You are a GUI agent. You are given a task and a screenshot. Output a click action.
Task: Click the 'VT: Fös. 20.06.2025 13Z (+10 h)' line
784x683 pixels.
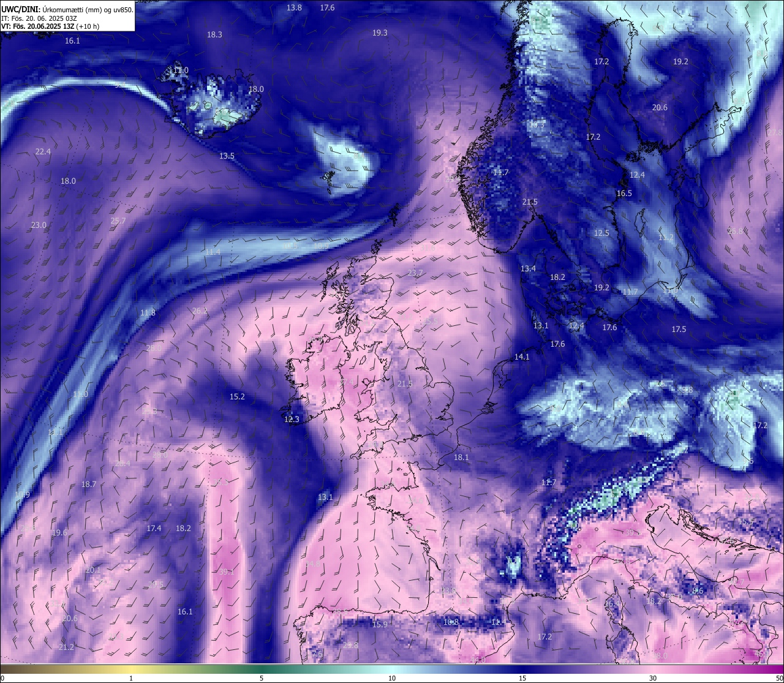[50, 26]
